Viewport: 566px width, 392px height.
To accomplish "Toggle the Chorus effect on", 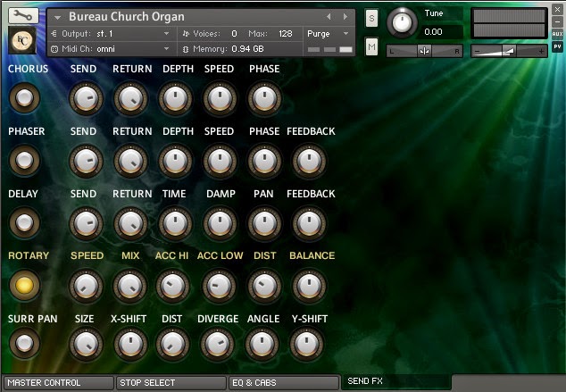I will click(x=24, y=97).
